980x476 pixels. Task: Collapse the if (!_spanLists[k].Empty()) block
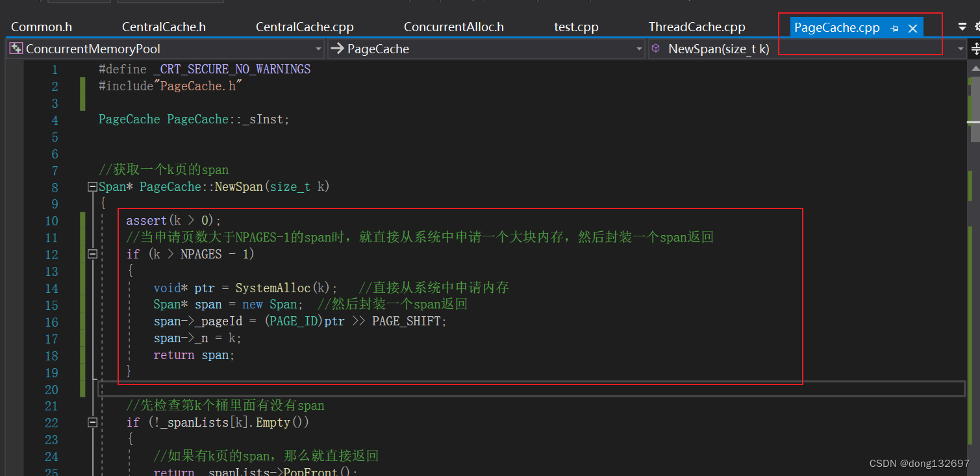[x=92, y=423]
